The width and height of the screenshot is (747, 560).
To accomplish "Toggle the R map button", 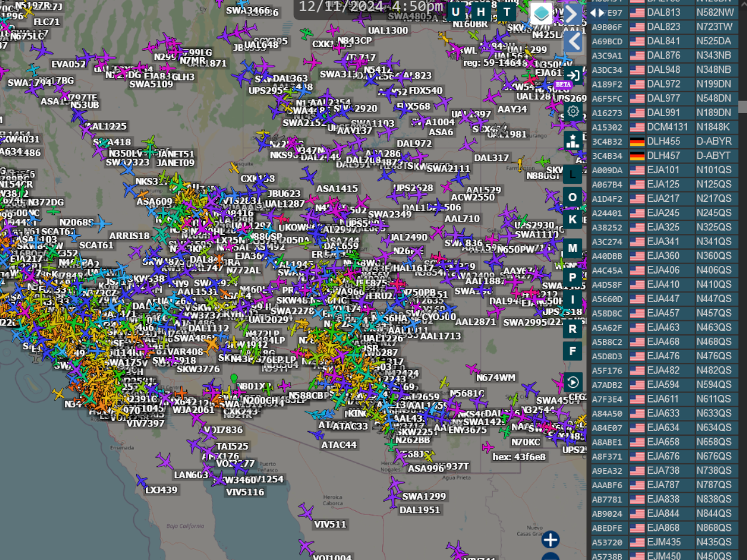I will tap(573, 329).
